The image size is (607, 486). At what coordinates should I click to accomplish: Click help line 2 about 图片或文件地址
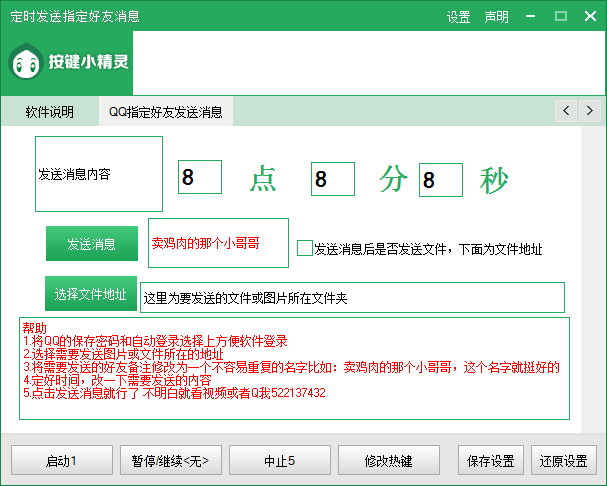(123, 354)
